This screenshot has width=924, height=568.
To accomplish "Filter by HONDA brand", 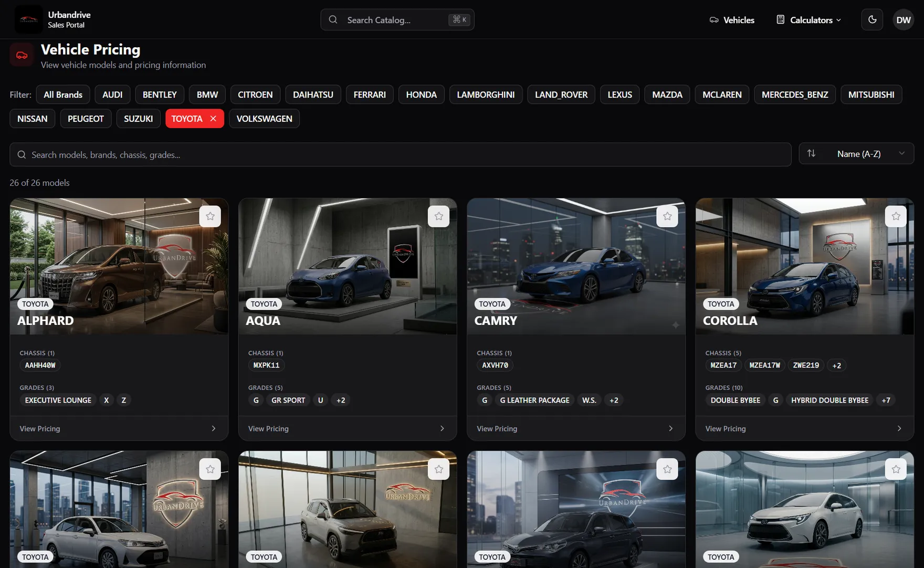I will (x=421, y=94).
